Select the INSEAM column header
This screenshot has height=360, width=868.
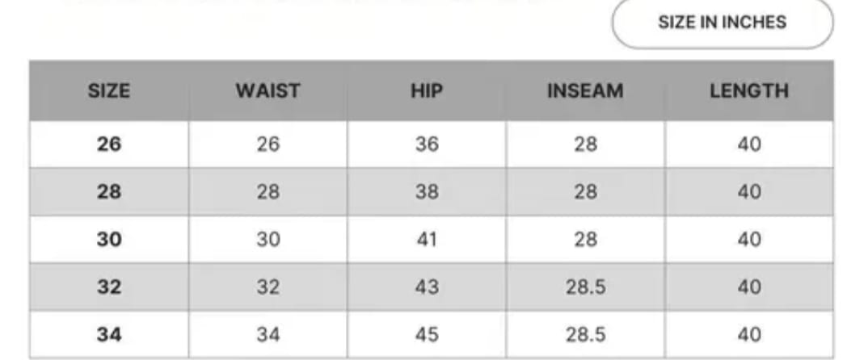pyautogui.click(x=585, y=91)
